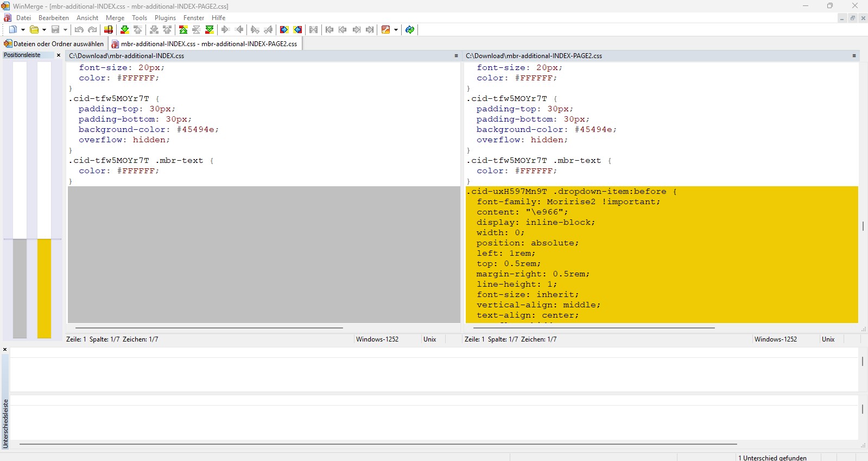Go to last difference icon
The image size is (868, 461).
coord(210,30)
